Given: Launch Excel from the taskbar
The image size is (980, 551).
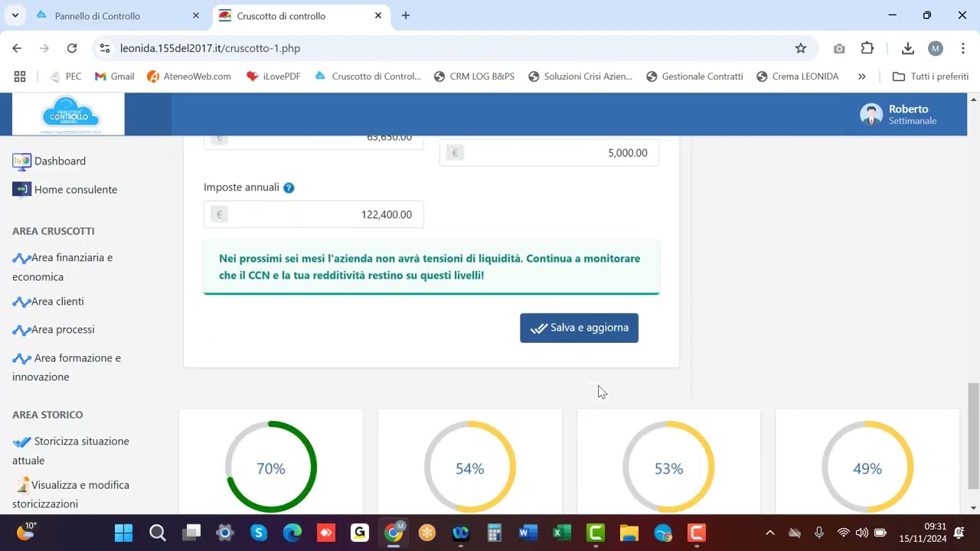Looking at the screenshot, I should pos(561,533).
